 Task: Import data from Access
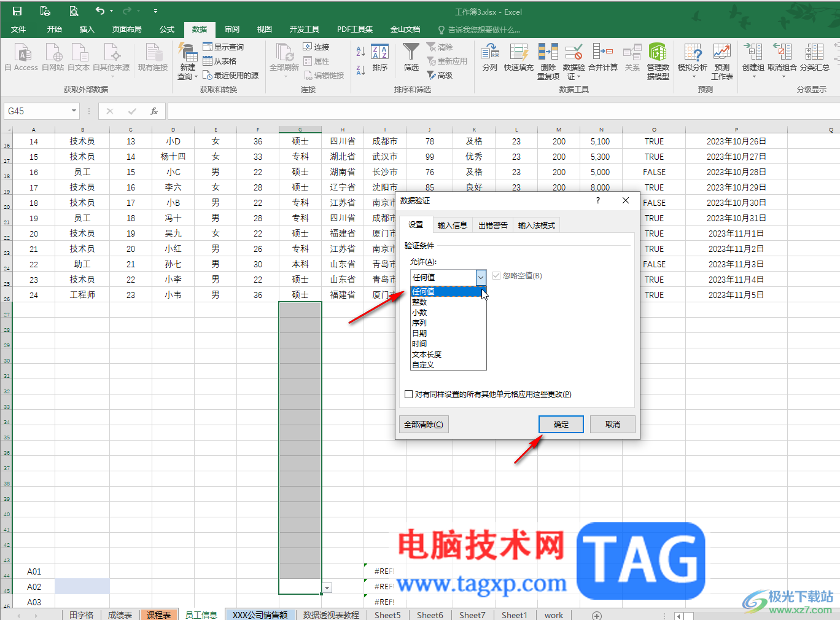(x=21, y=57)
